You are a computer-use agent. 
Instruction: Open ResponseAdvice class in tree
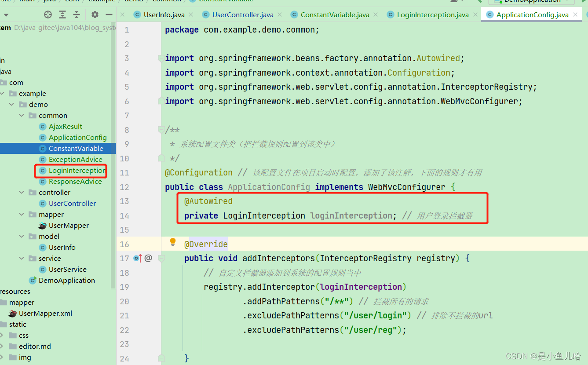(x=75, y=181)
